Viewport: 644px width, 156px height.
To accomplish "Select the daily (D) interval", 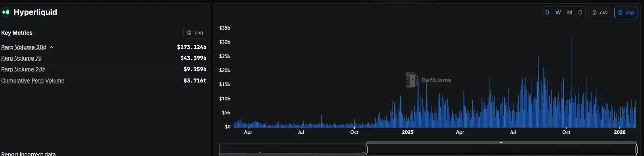I will (x=547, y=12).
